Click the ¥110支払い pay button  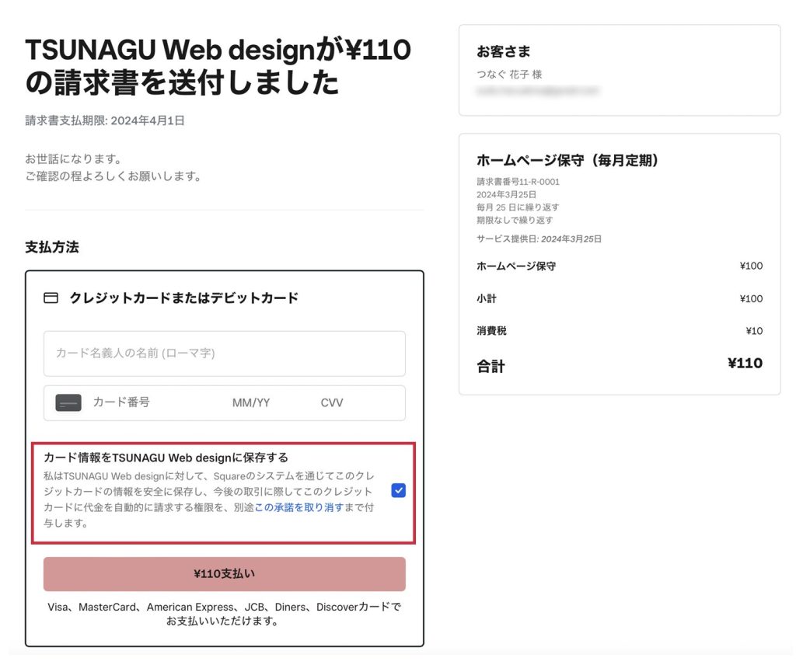pyautogui.click(x=224, y=574)
